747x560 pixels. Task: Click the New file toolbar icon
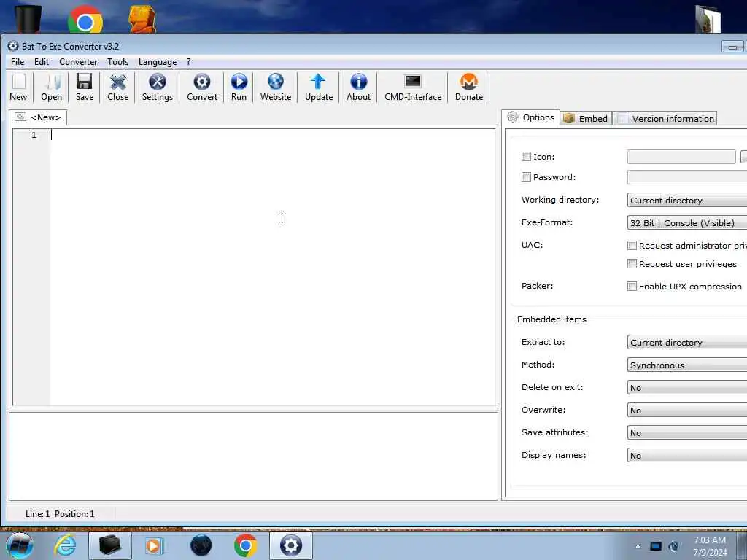(x=18, y=82)
